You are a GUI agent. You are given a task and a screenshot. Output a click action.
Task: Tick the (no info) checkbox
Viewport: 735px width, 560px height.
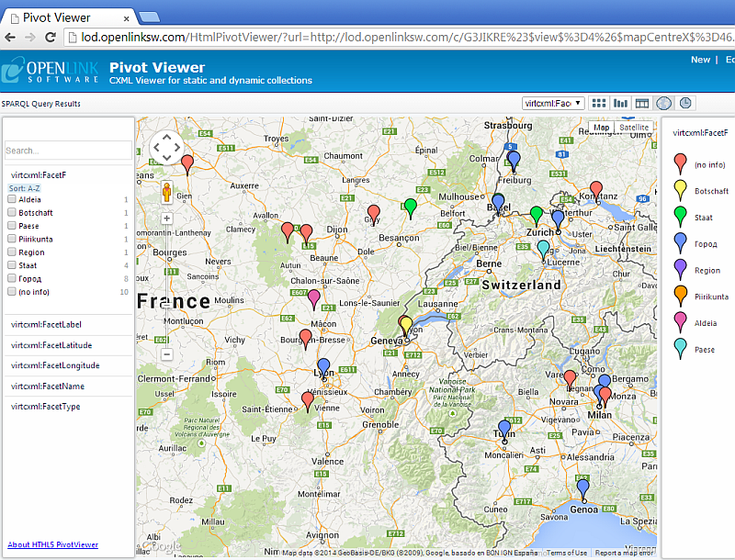click(12, 292)
